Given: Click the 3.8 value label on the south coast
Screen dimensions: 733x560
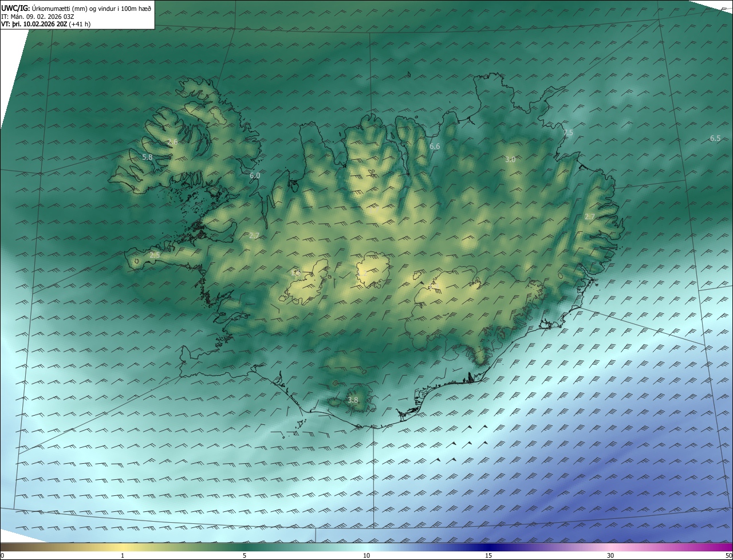Looking at the screenshot, I should tap(353, 400).
